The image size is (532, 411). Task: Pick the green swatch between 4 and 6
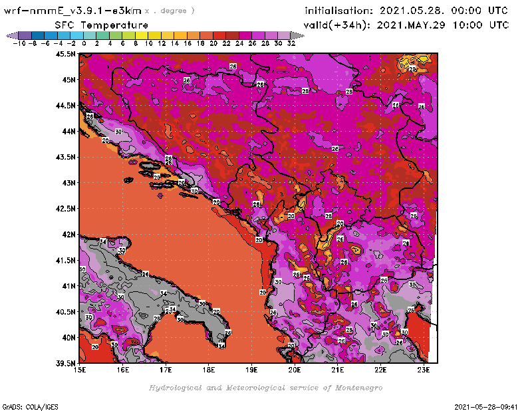click(116, 35)
